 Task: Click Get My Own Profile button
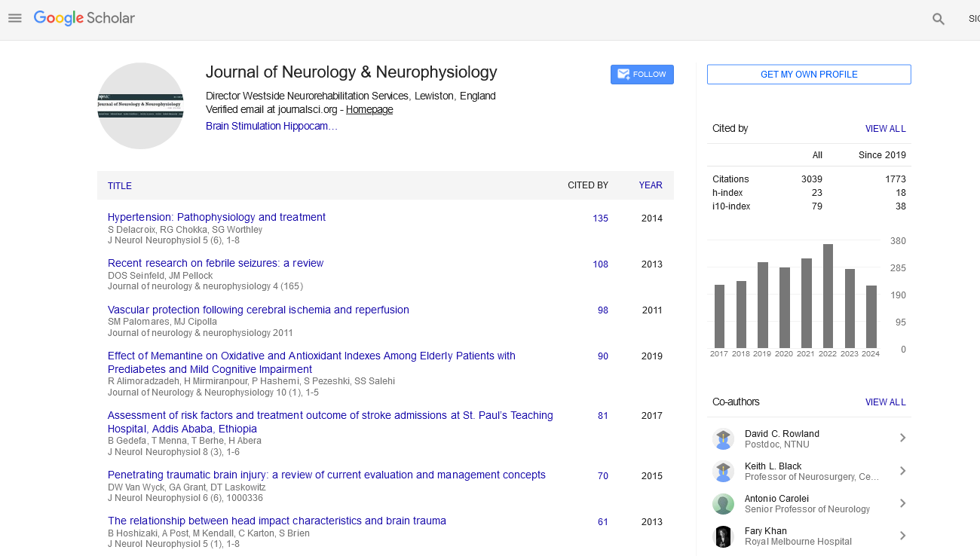pos(808,75)
